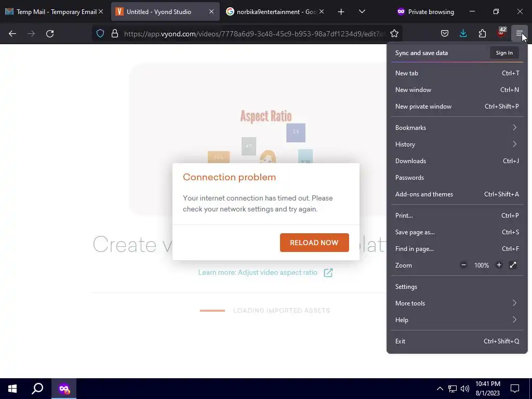Click the Connection problem heading
Image resolution: width=532 pixels, height=399 pixels.
click(x=229, y=177)
